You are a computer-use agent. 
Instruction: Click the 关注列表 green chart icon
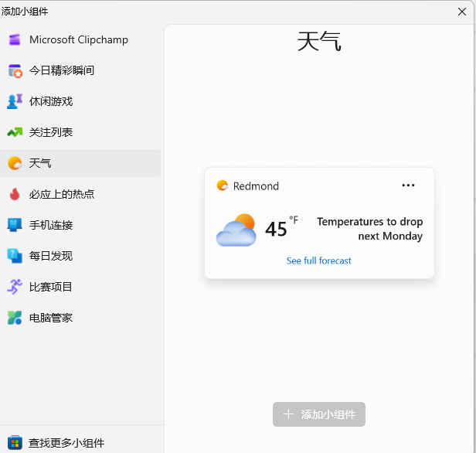point(15,132)
